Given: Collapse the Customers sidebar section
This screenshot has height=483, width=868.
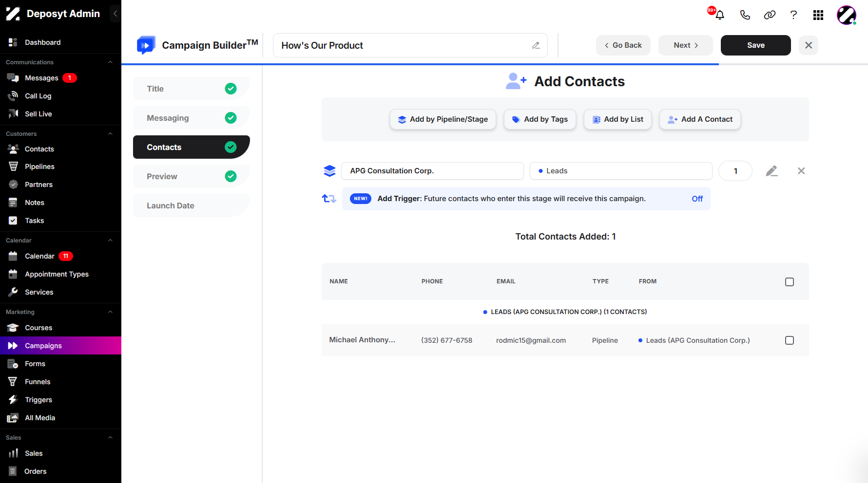Looking at the screenshot, I should (x=110, y=134).
